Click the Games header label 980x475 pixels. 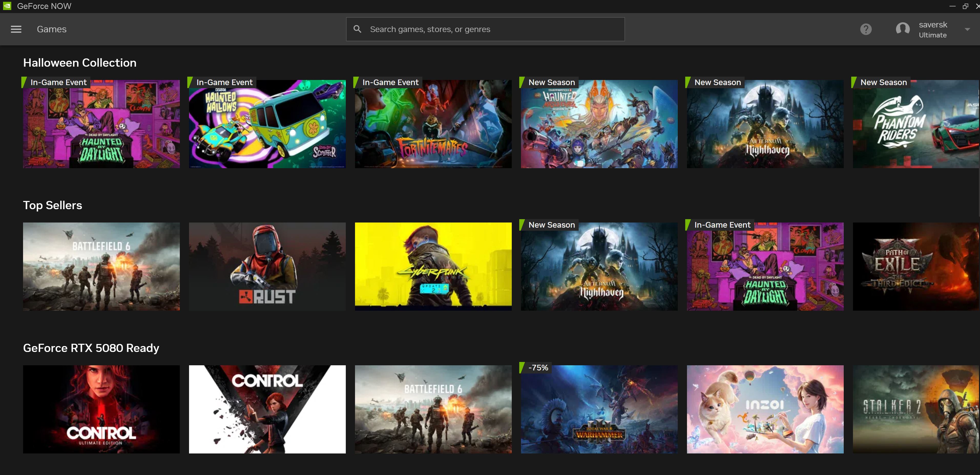pyautogui.click(x=52, y=29)
